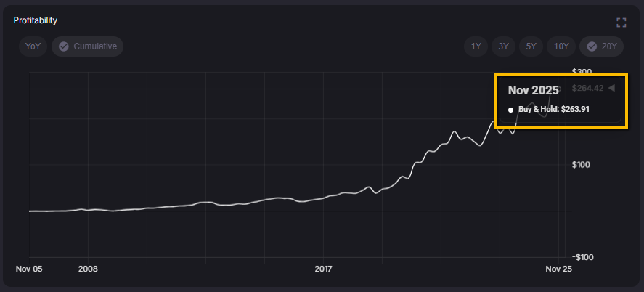Click the 2017 x-axis label
644x292 pixels.
323,269
